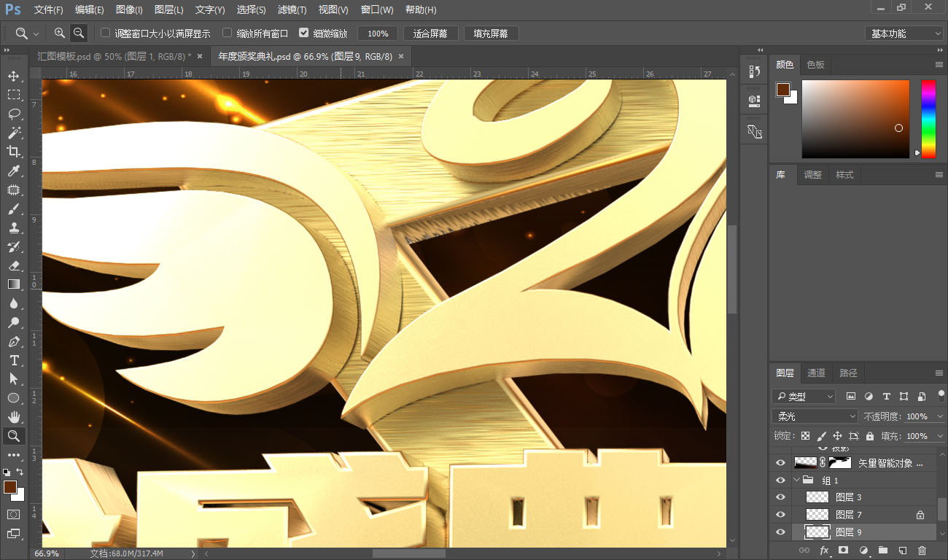
Task: Open the Layers panel menu
Action: (x=939, y=373)
